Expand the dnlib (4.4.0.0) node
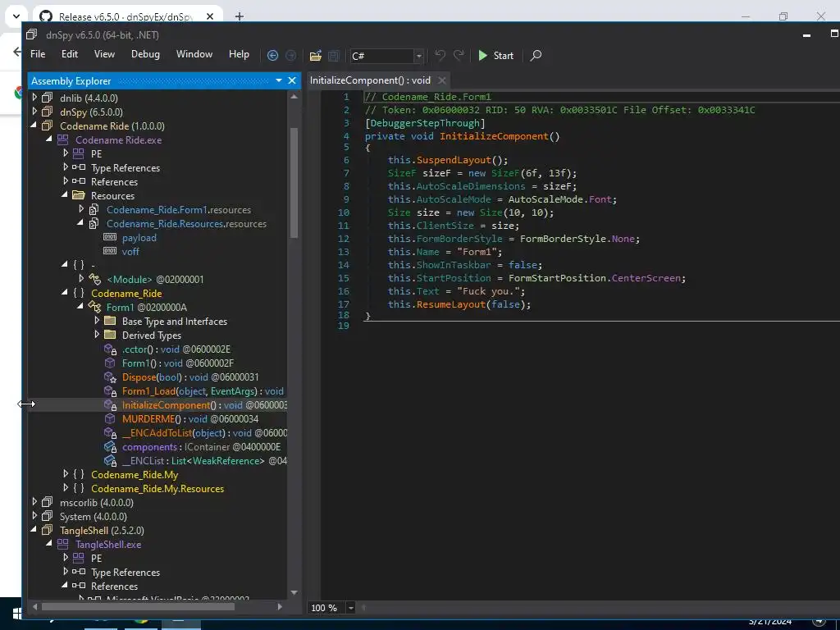840x630 pixels. (34, 98)
